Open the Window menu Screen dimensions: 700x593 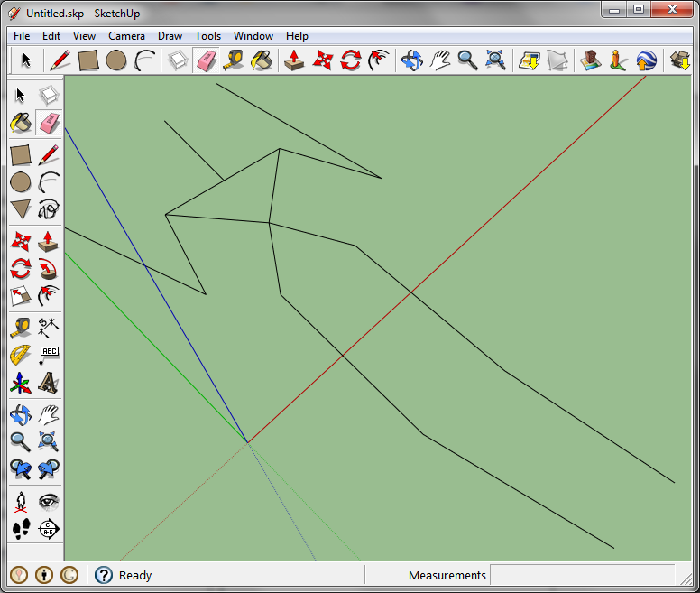pyautogui.click(x=253, y=36)
